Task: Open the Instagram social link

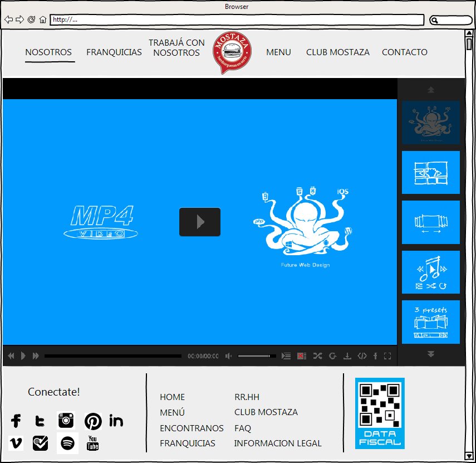Action: [x=66, y=421]
